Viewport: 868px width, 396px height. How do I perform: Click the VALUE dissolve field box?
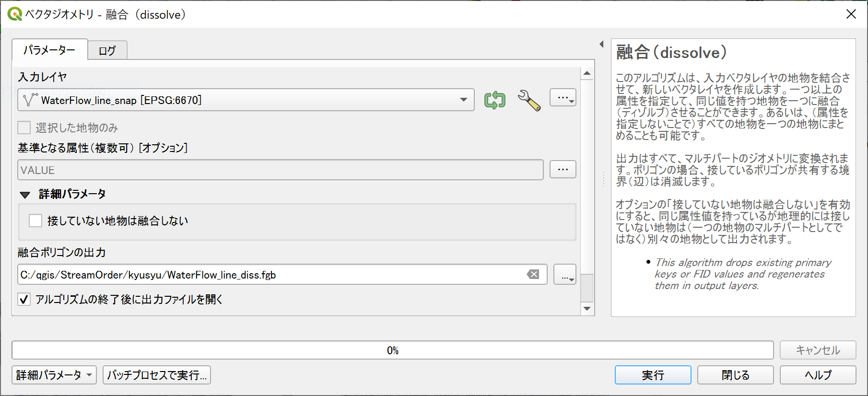point(281,170)
